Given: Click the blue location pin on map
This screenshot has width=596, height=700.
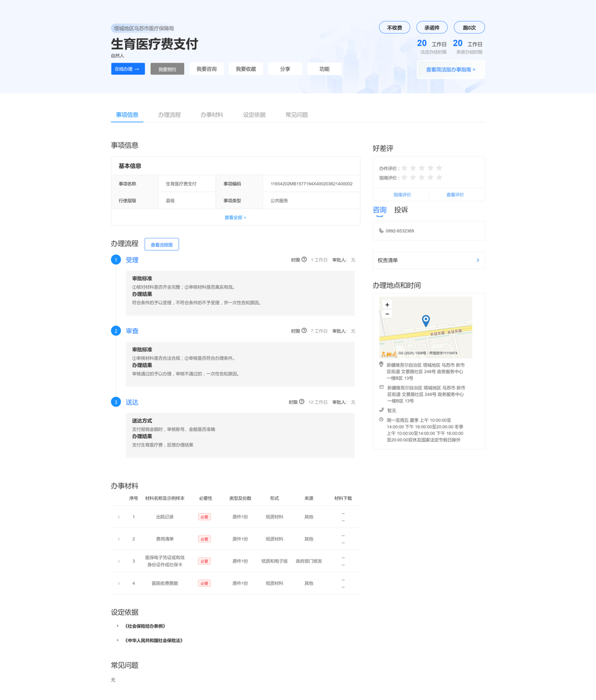Looking at the screenshot, I should pos(426,320).
